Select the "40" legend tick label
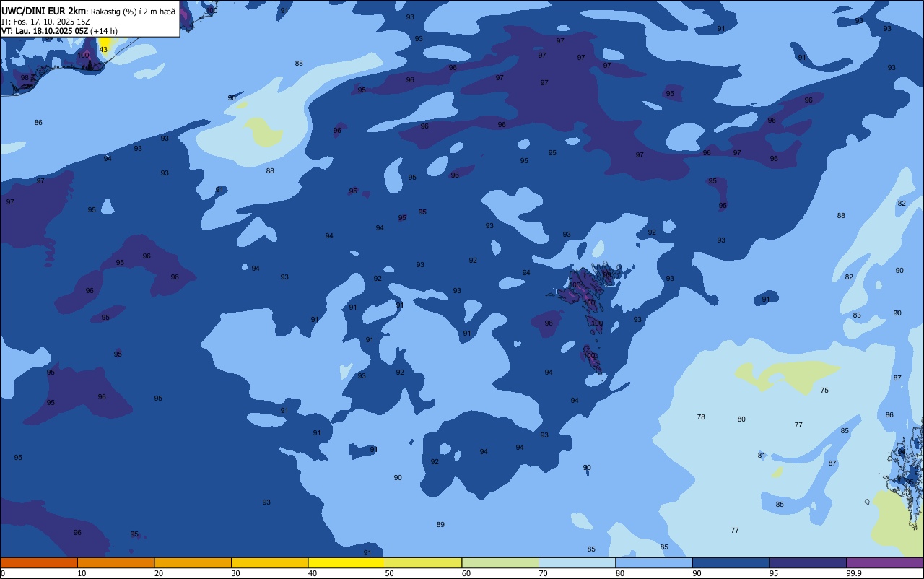Viewport: 924px width, 579px height. (313, 573)
